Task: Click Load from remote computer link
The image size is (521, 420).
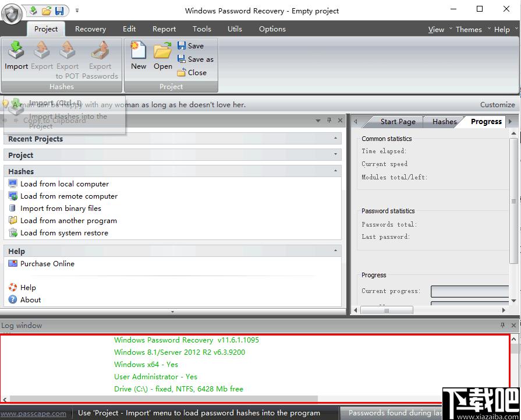Action: click(69, 196)
